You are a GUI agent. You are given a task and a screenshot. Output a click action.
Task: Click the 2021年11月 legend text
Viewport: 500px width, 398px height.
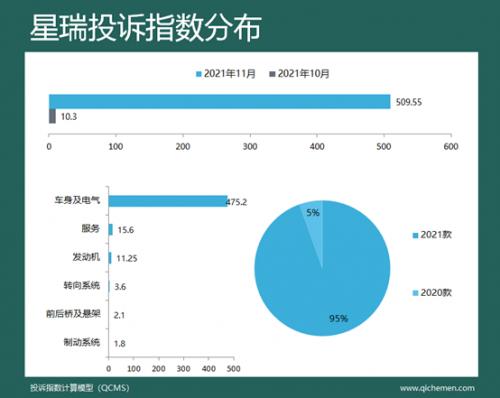tap(230, 74)
